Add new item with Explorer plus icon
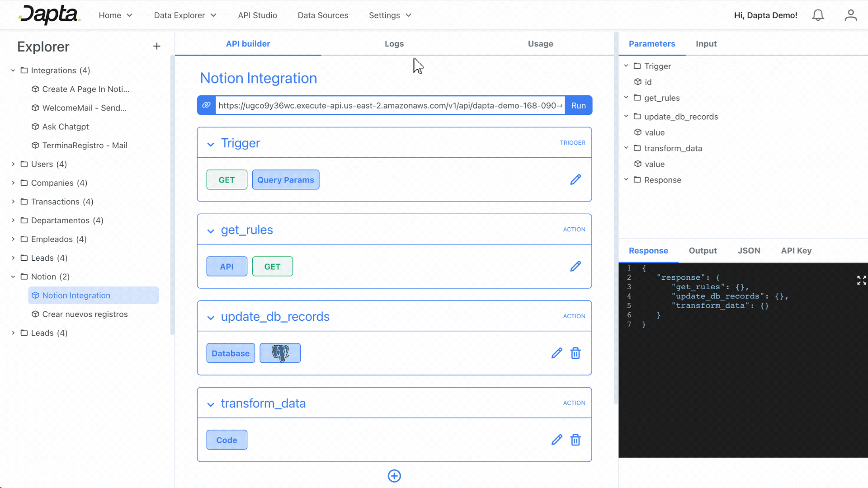Screen dimensions: 868x488 point(156,47)
